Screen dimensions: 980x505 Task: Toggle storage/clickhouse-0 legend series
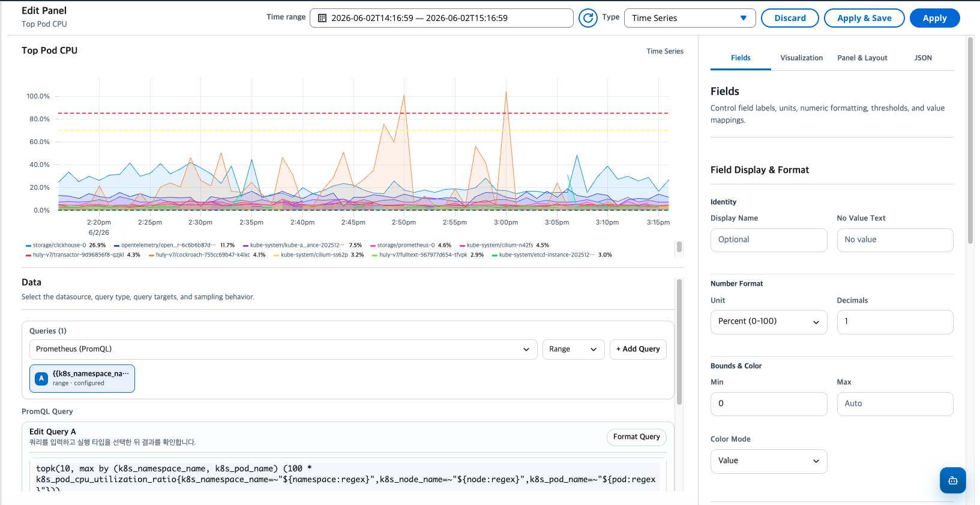66,245
